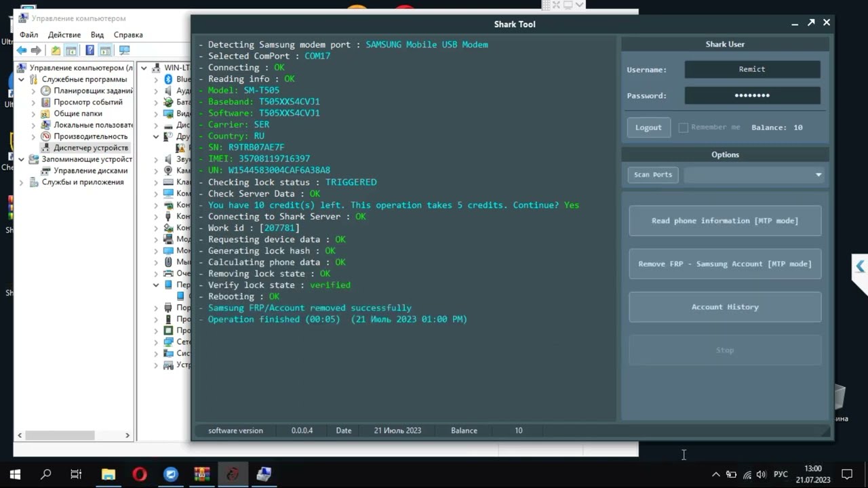Select Управление дисками in the tree
The height and width of the screenshot is (488, 868).
[x=90, y=171]
